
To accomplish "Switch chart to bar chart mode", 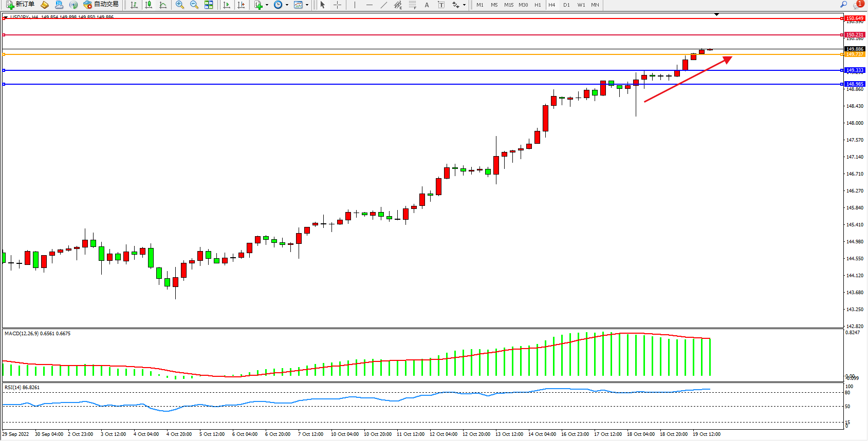I will (x=134, y=5).
